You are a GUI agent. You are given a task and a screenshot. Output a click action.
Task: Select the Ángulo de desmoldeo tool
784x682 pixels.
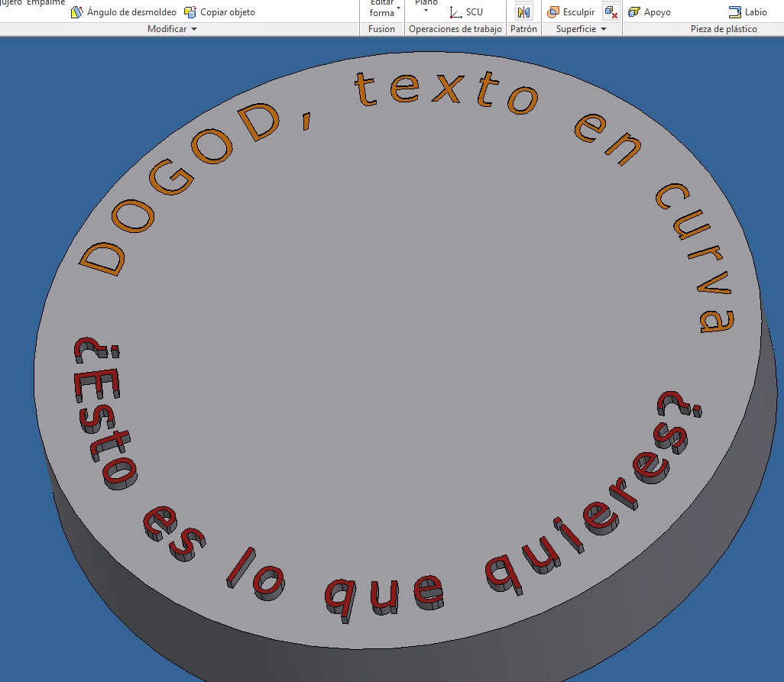click(123, 12)
